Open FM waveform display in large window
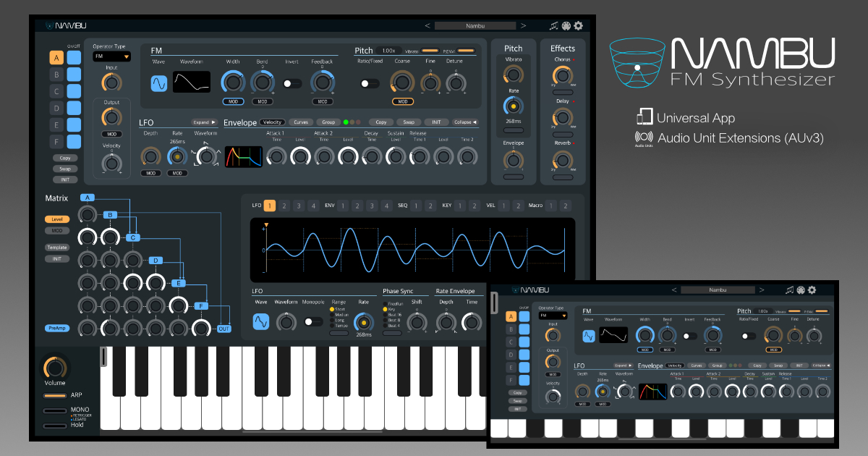 pos(192,83)
